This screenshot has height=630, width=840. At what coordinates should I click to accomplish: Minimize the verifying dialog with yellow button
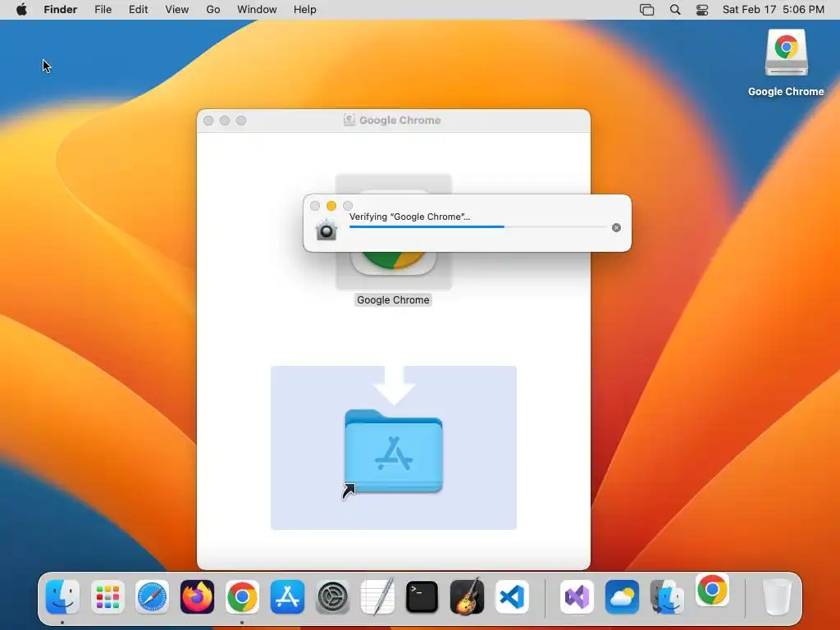[x=331, y=206]
